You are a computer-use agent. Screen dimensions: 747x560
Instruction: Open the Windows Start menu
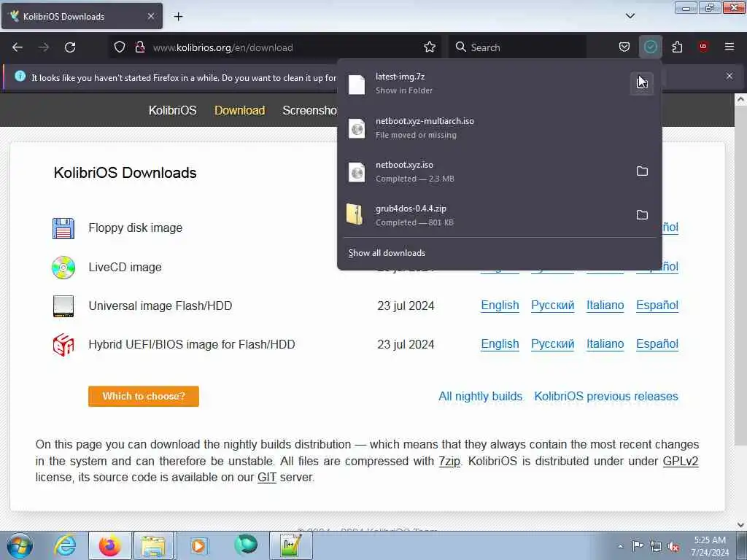(x=20, y=545)
